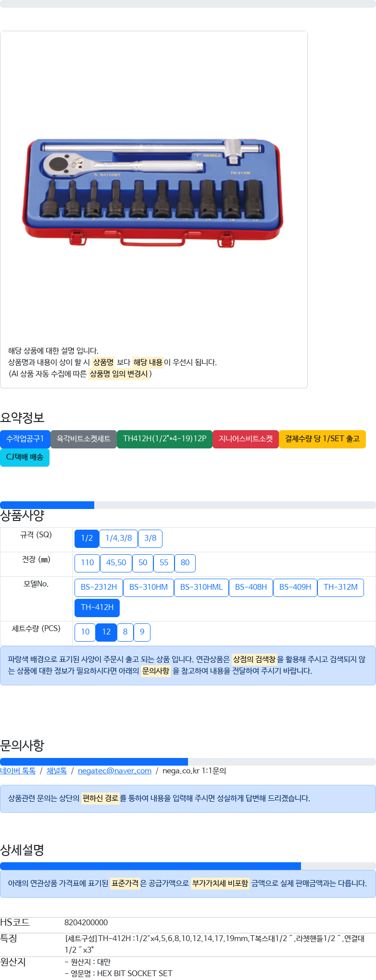376x980 pixels.
Task: Select the 수작업공구1 category tag
Action: (25, 439)
